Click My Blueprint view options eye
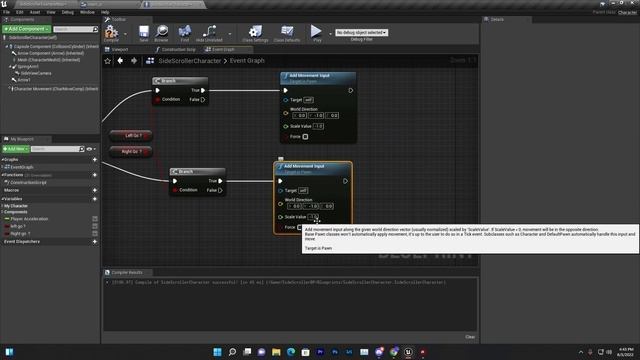 point(89,149)
